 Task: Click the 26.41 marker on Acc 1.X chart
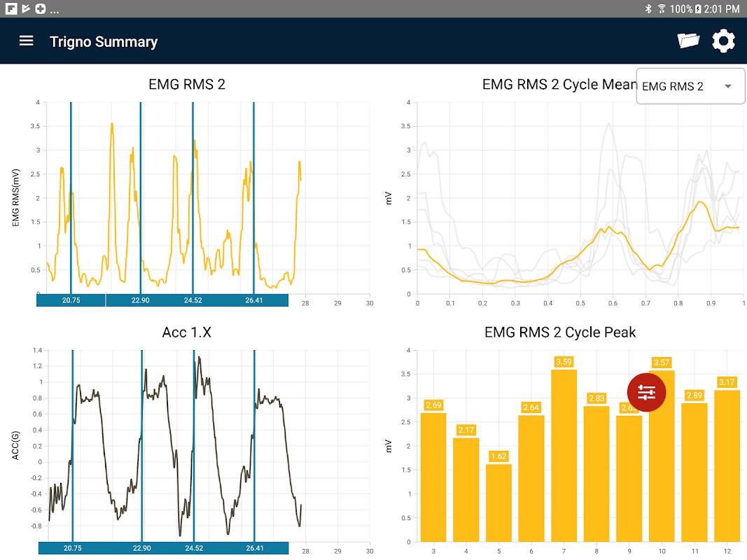(254, 549)
